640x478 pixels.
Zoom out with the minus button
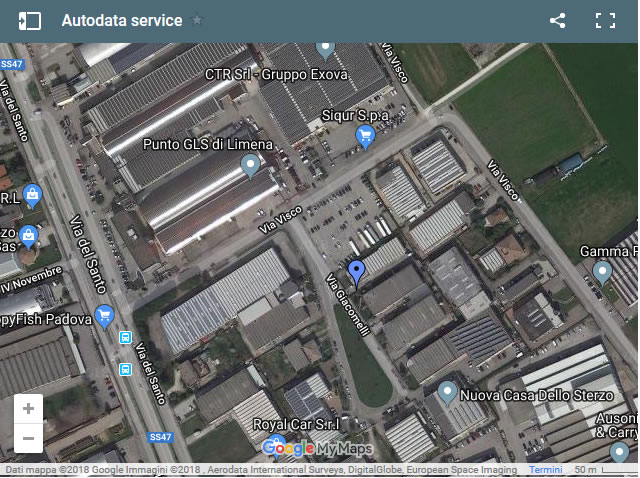(28, 438)
